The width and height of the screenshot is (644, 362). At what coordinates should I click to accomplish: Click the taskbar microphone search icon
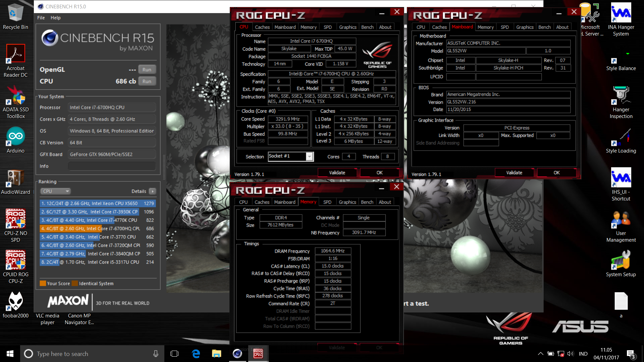tap(156, 354)
